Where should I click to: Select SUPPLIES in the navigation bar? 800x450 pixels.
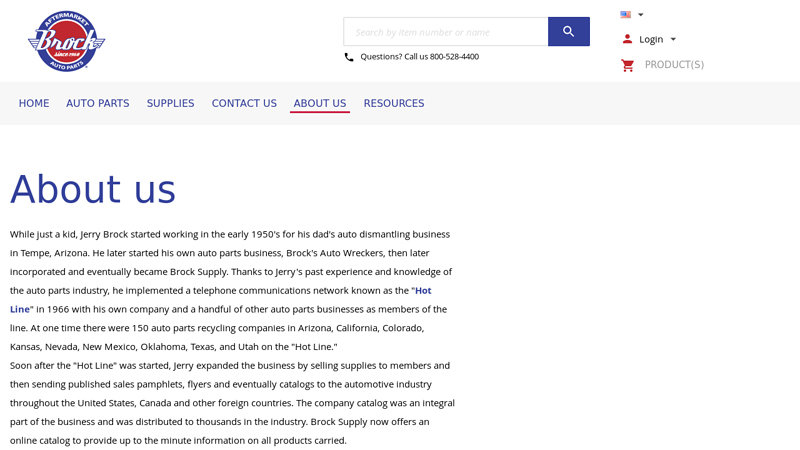pyautogui.click(x=170, y=103)
